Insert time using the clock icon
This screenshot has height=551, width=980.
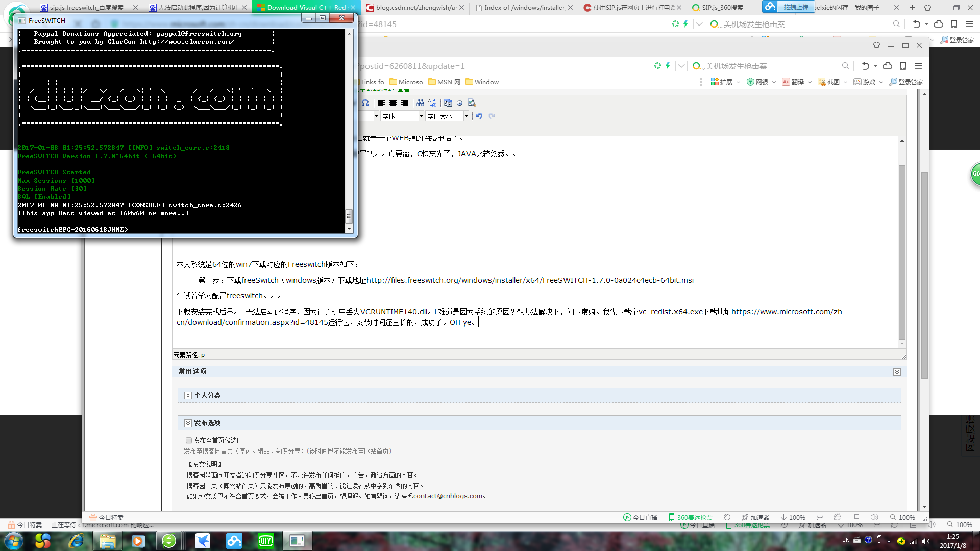tap(459, 103)
